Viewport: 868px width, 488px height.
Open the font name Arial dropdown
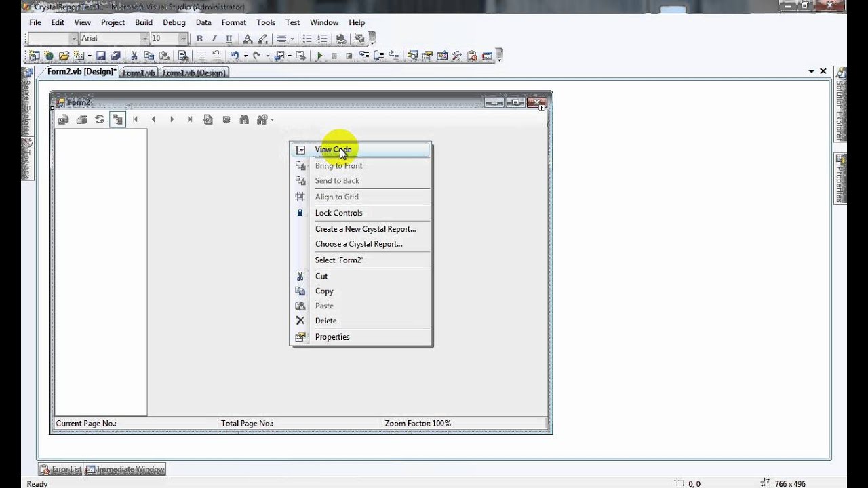coord(144,39)
